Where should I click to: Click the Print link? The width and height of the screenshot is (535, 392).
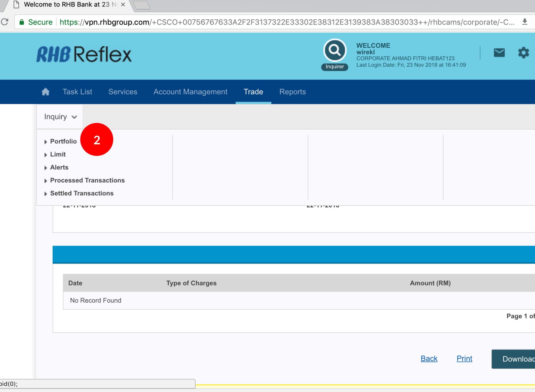click(x=464, y=358)
